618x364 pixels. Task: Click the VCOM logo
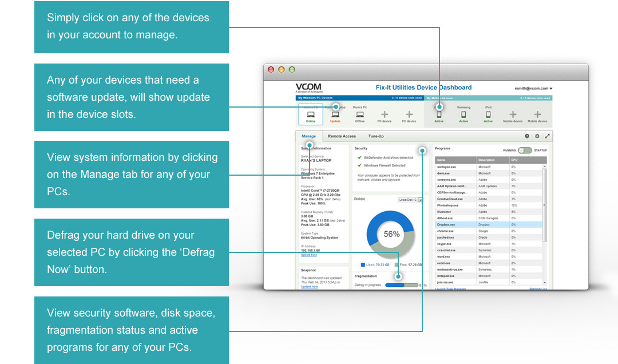(308, 88)
